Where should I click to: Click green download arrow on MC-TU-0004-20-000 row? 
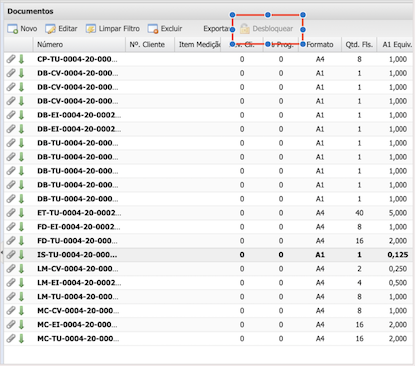[21, 339]
